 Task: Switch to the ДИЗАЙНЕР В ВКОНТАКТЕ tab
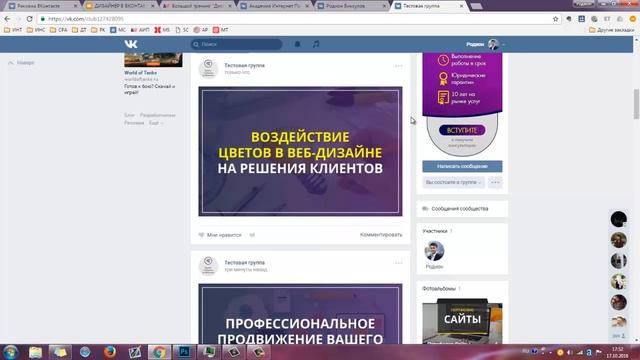[120, 6]
